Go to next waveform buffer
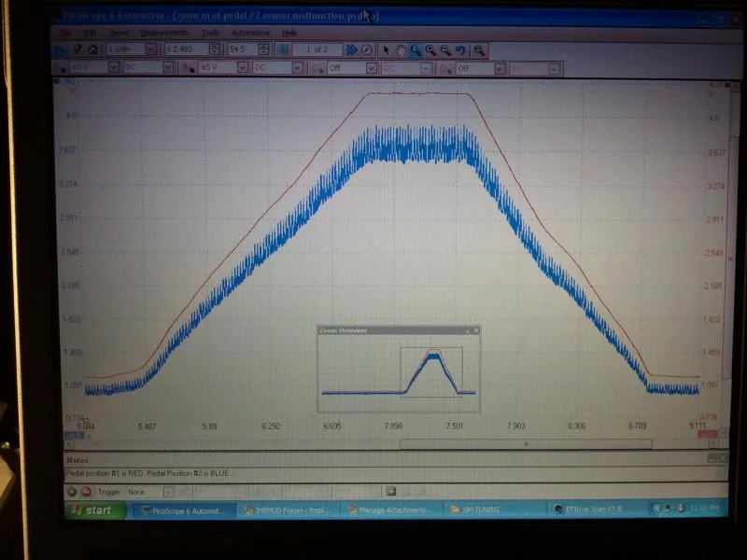The width and height of the screenshot is (747, 560). [x=351, y=49]
